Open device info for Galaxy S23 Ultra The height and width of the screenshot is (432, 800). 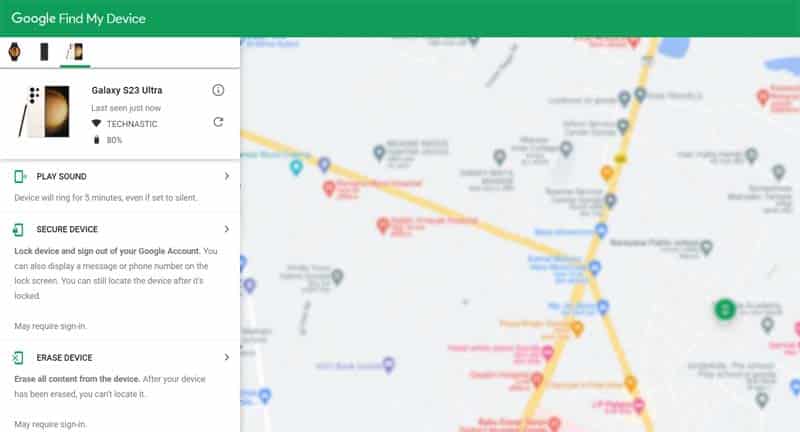pos(218,90)
